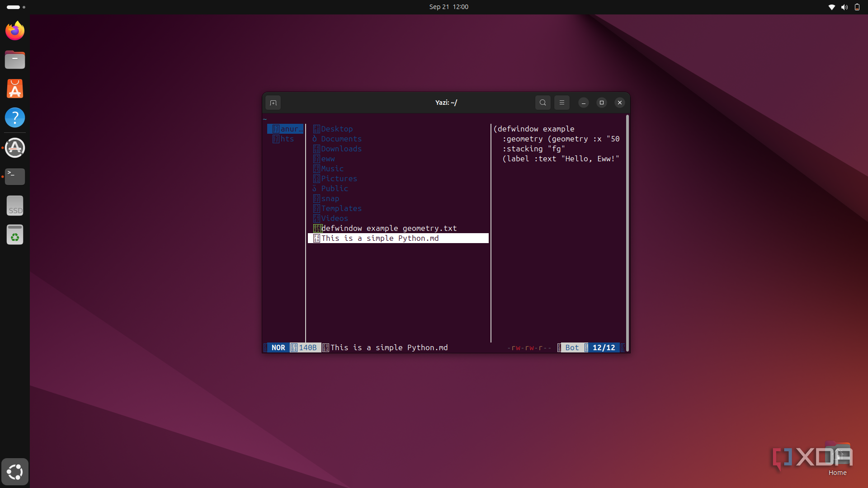The width and height of the screenshot is (868, 488).
Task: Select the hts entry in the parent pane
Action: pos(285,139)
